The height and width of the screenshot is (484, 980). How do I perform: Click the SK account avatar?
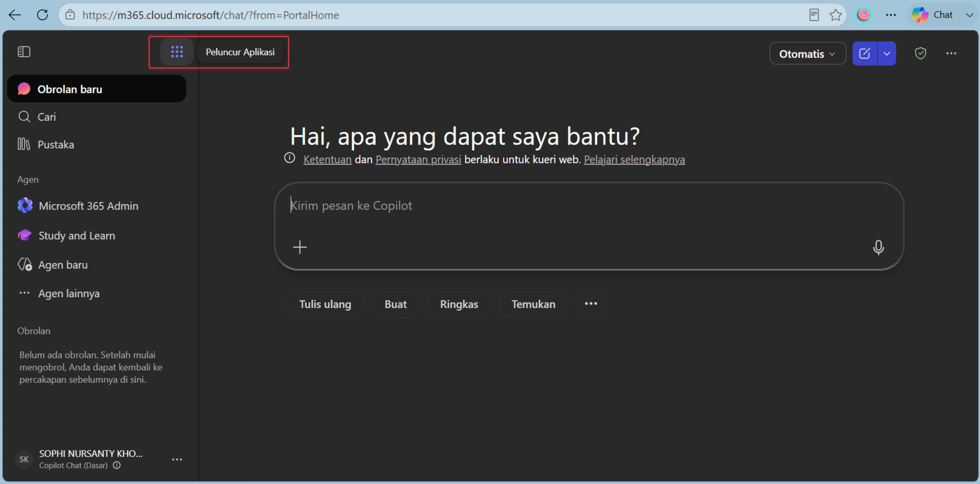point(24,459)
